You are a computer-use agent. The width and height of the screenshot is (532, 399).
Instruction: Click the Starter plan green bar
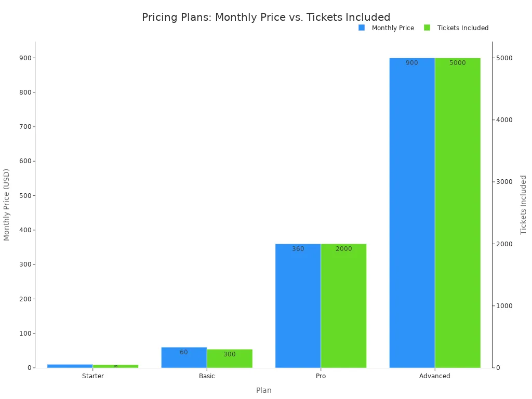click(115, 366)
